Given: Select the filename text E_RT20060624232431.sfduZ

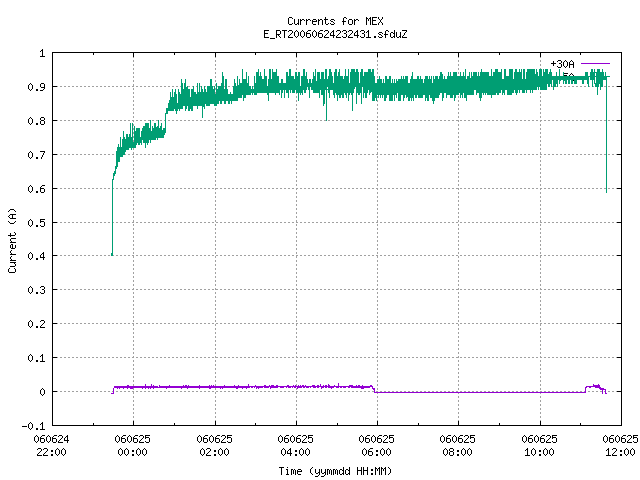Looking at the screenshot, I should click(335, 34).
